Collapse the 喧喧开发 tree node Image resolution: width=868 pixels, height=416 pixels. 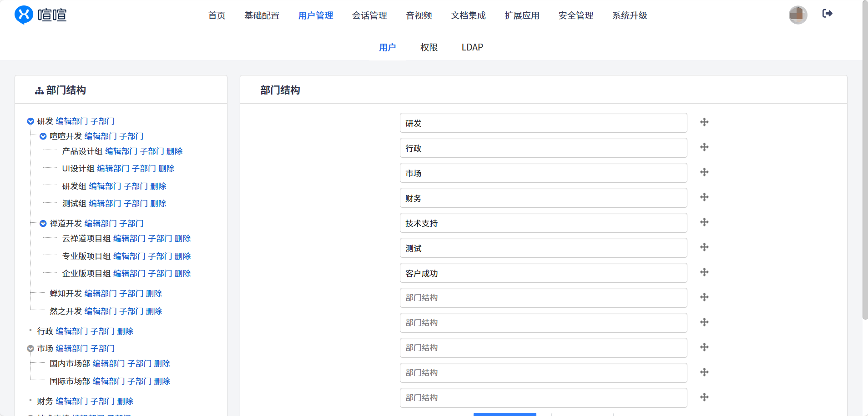[43, 136]
